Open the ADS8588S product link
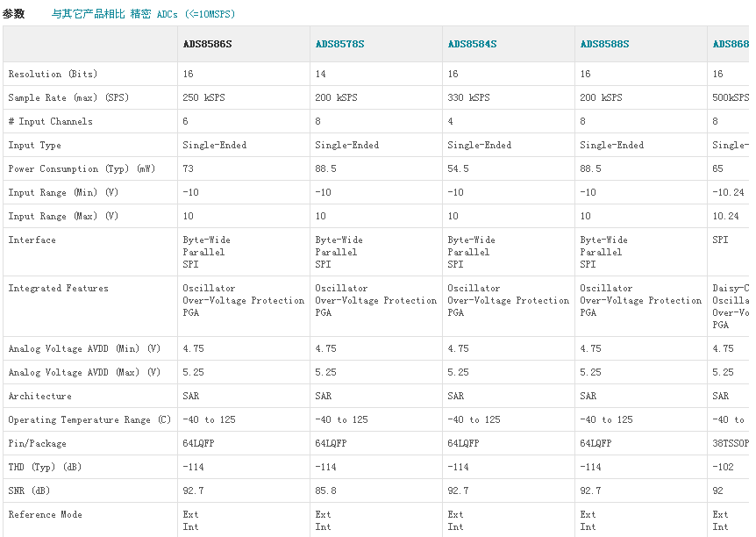 (x=604, y=44)
